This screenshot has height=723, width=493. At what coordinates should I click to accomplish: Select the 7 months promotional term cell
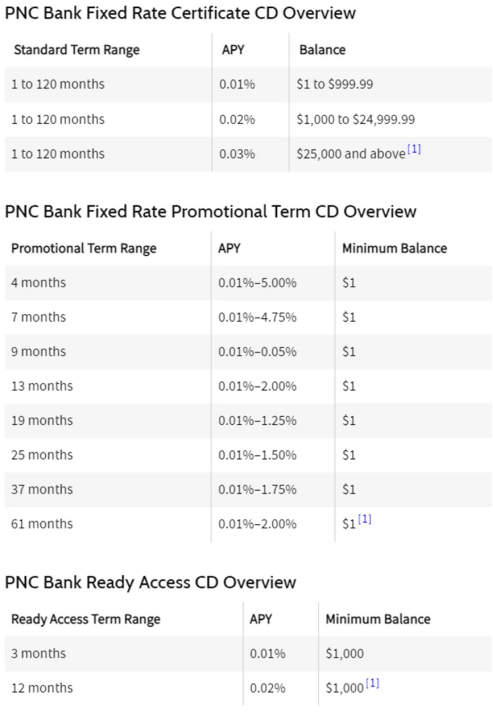[x=38, y=317]
